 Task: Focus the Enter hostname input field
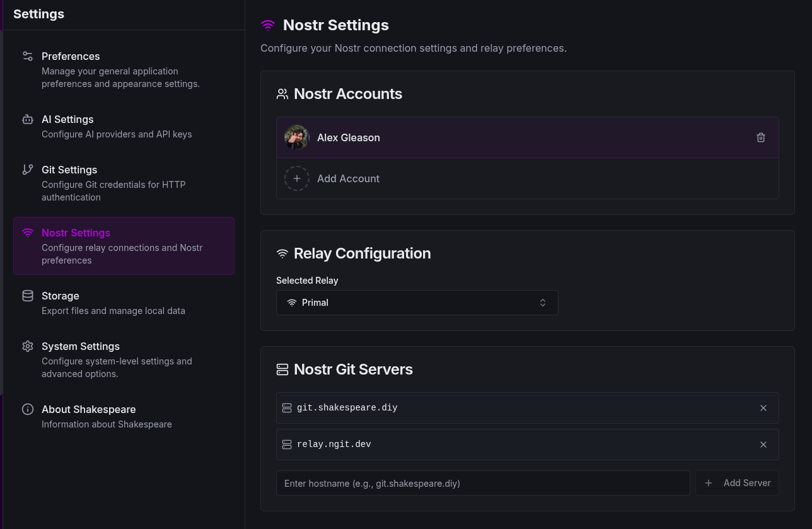tap(482, 483)
